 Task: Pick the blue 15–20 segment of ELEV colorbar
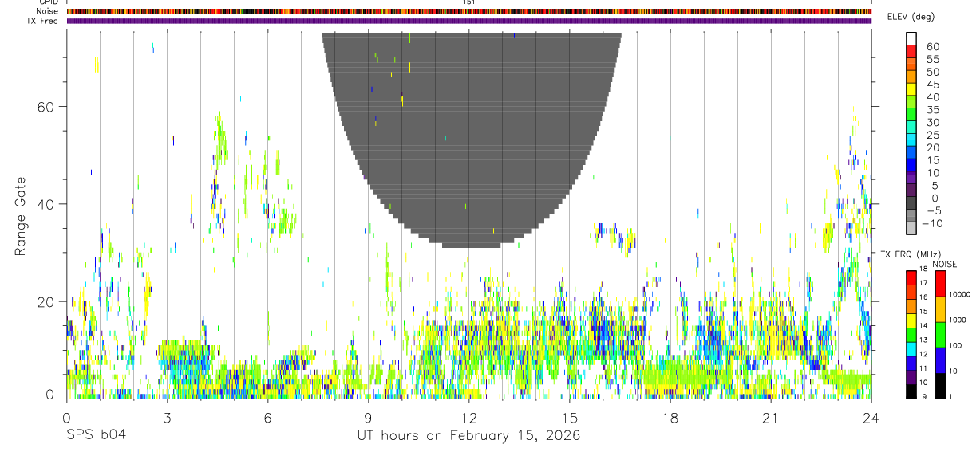point(911,153)
